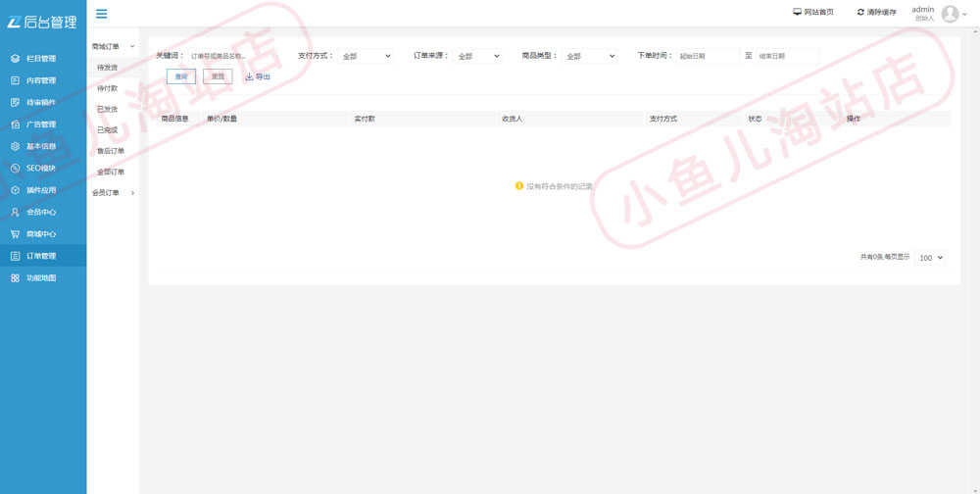980x494 pixels.
Task: Click the 单价/数量 column header
Action: (x=221, y=119)
